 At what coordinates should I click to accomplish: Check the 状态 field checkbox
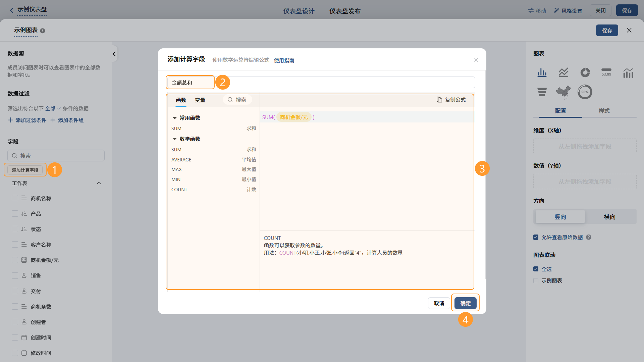tap(15, 229)
